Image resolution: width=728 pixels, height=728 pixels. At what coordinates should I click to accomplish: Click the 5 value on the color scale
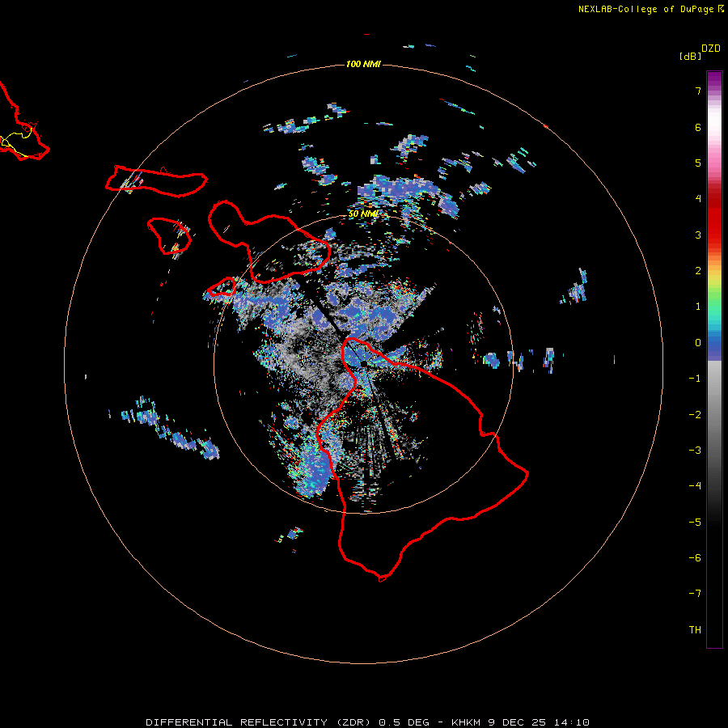tap(698, 163)
